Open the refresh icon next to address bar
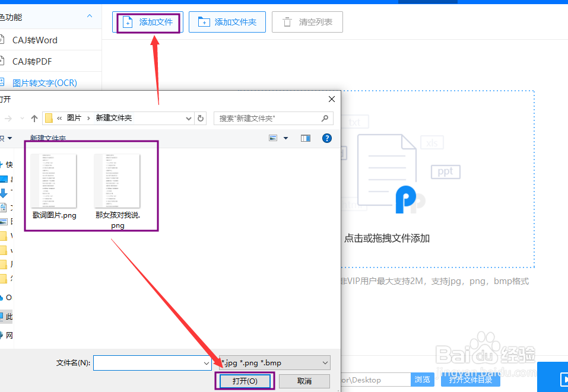The image size is (568, 392). [x=201, y=118]
